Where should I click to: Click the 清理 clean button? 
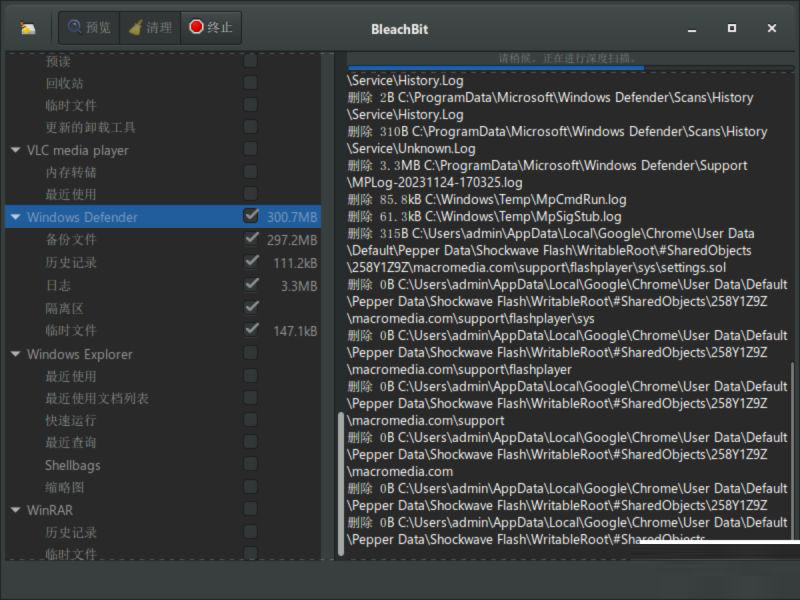(150, 28)
